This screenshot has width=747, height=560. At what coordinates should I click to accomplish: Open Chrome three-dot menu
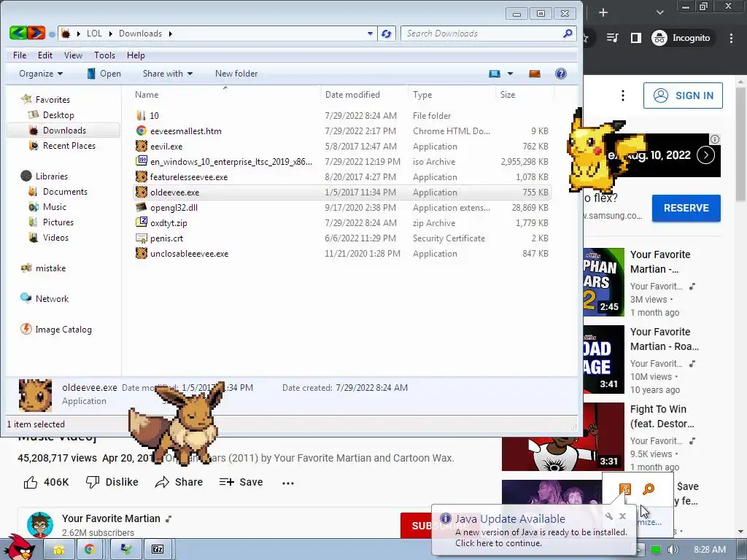tap(731, 38)
